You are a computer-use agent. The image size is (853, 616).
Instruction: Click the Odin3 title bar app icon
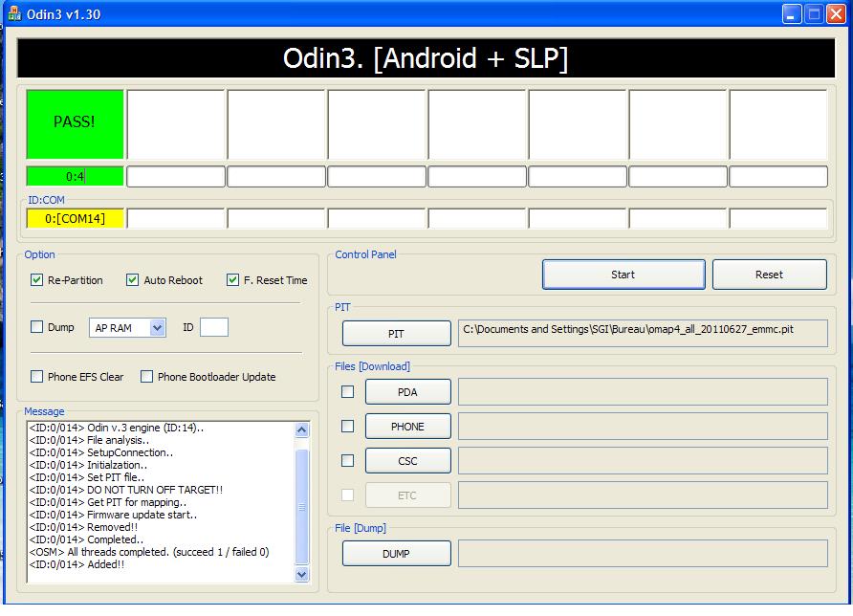13,13
